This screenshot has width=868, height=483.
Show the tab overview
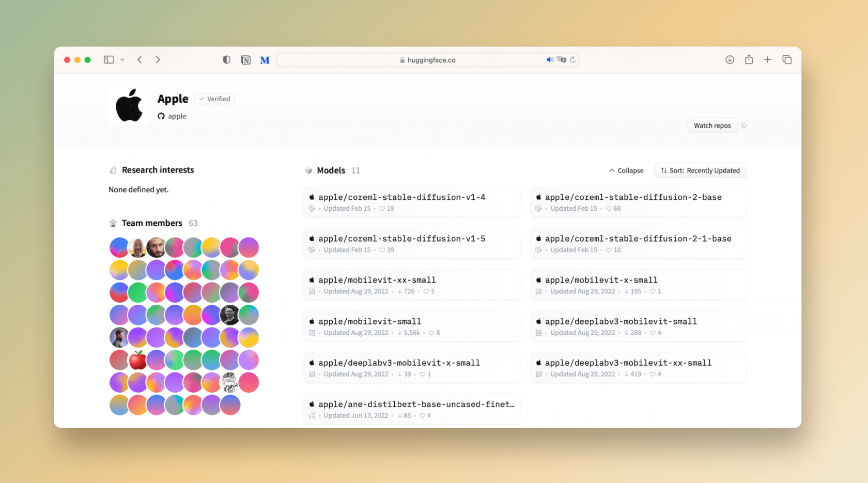click(x=787, y=59)
